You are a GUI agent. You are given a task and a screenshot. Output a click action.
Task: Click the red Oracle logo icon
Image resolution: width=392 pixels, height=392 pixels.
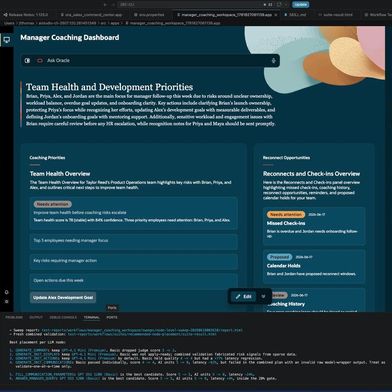pyautogui.click(x=40, y=61)
